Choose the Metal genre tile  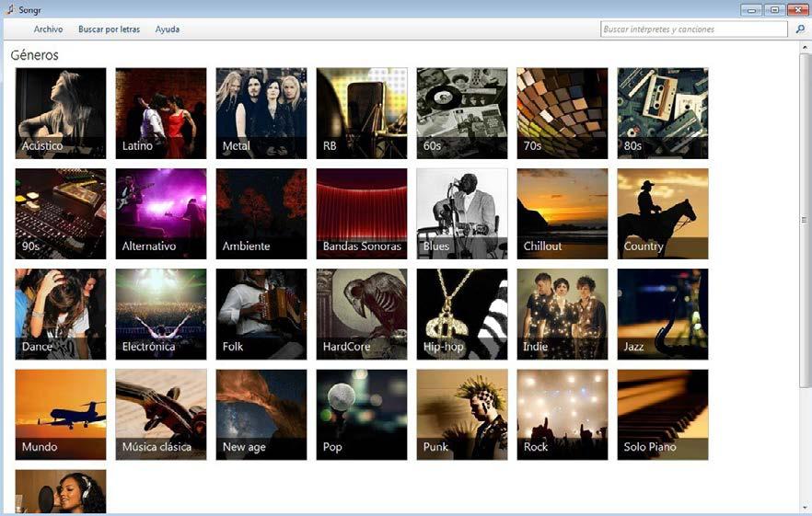[x=261, y=113]
